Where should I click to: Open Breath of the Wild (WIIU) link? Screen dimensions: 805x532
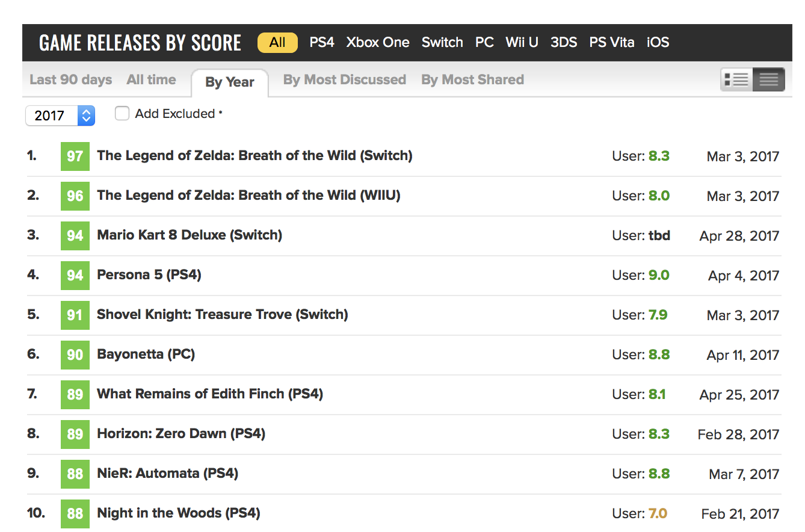tap(248, 195)
